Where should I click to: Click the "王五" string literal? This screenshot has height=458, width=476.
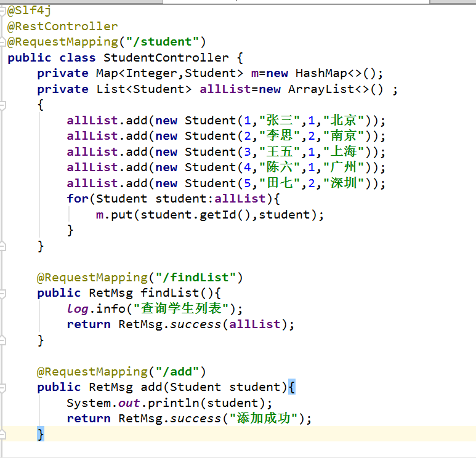280,152
